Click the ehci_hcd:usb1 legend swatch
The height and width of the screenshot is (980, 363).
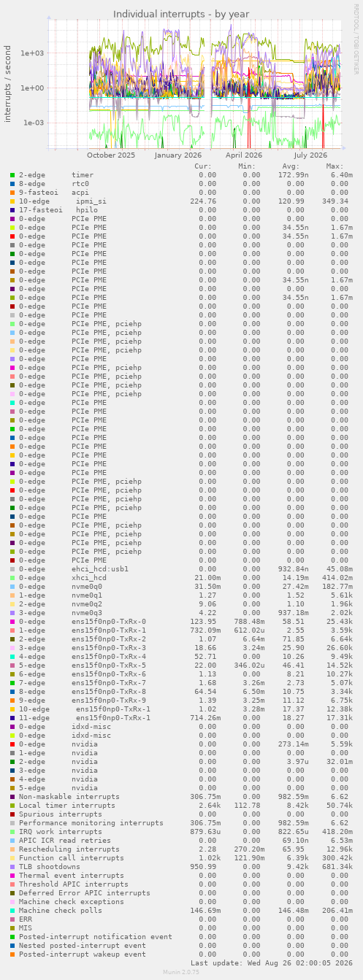(12, 569)
